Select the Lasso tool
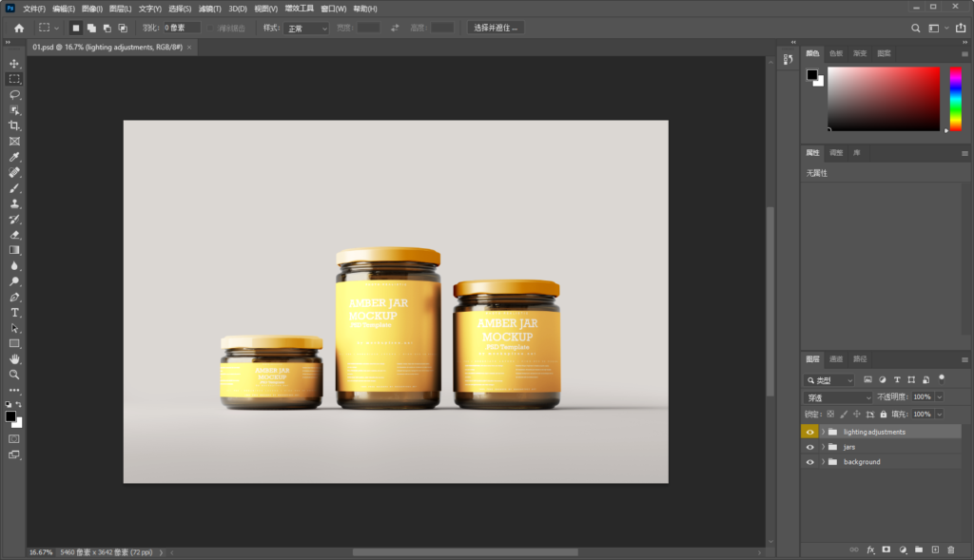The height and width of the screenshot is (560, 974). pyautogui.click(x=14, y=94)
